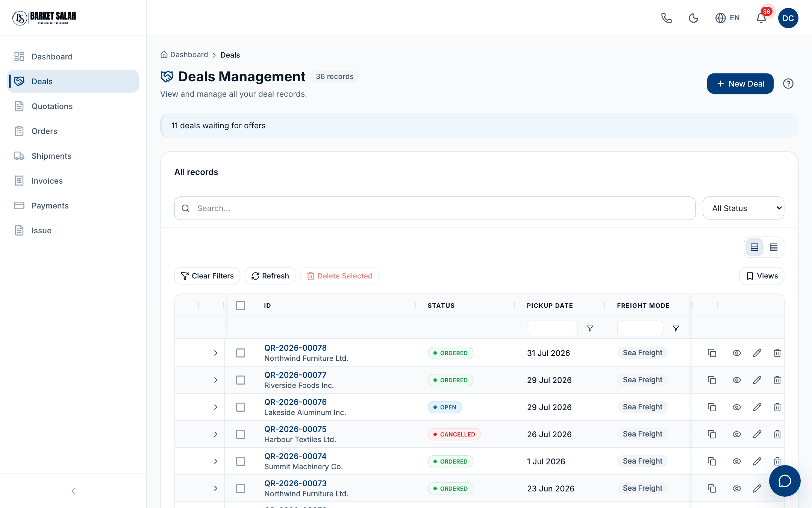Select checkbox for QR-2026-00078
812x508 pixels.
(241, 353)
